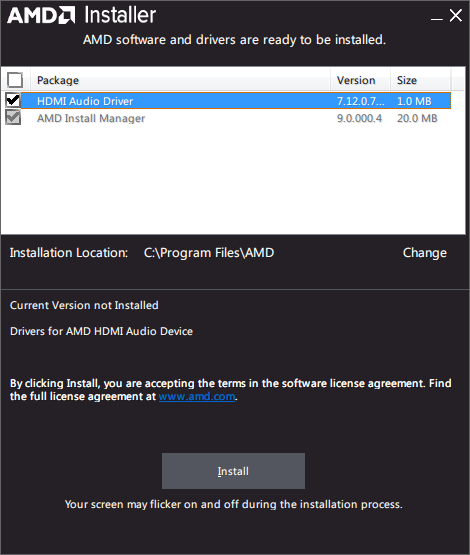Click the AMD Install Manager checkbox
This screenshot has width=470, height=555.
click(13, 118)
